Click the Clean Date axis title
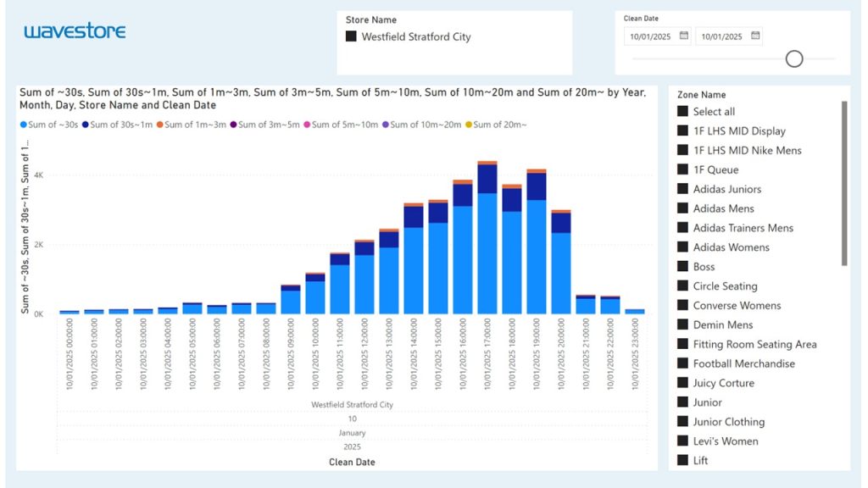Screen dimensions: 868x488 (x=352, y=462)
